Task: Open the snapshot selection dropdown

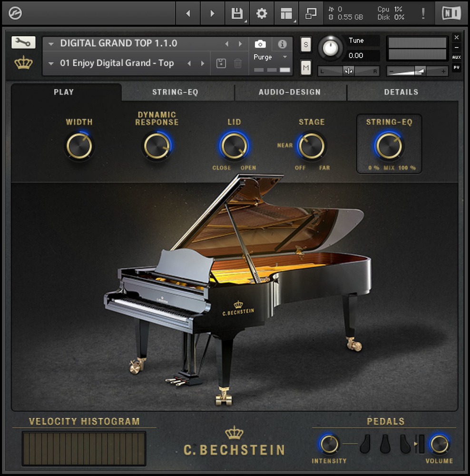Action: pyautogui.click(x=51, y=63)
